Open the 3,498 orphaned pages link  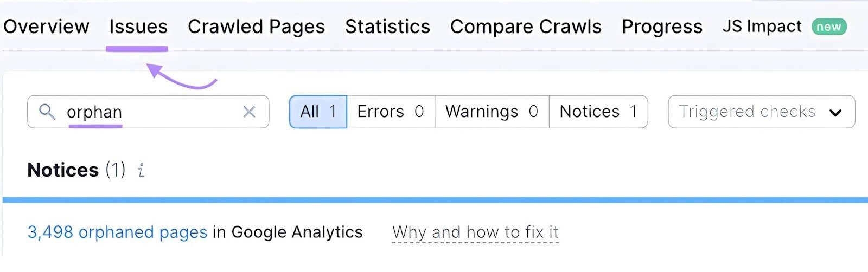tap(117, 232)
